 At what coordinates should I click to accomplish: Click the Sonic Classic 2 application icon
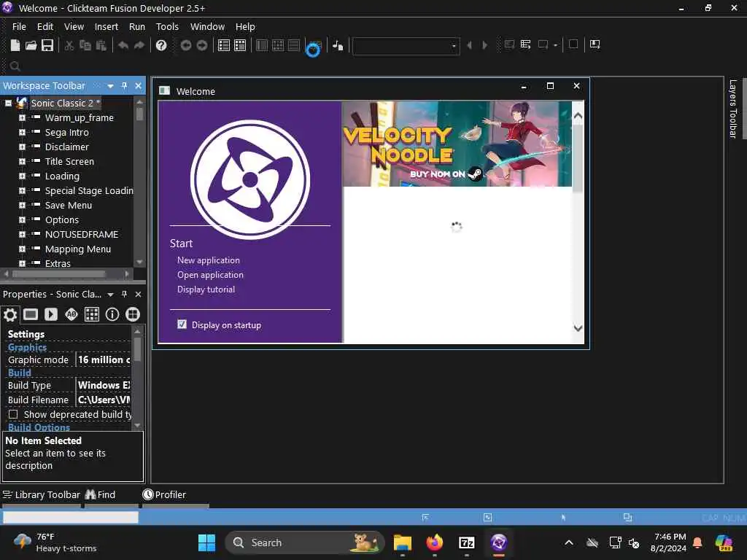pos(21,103)
